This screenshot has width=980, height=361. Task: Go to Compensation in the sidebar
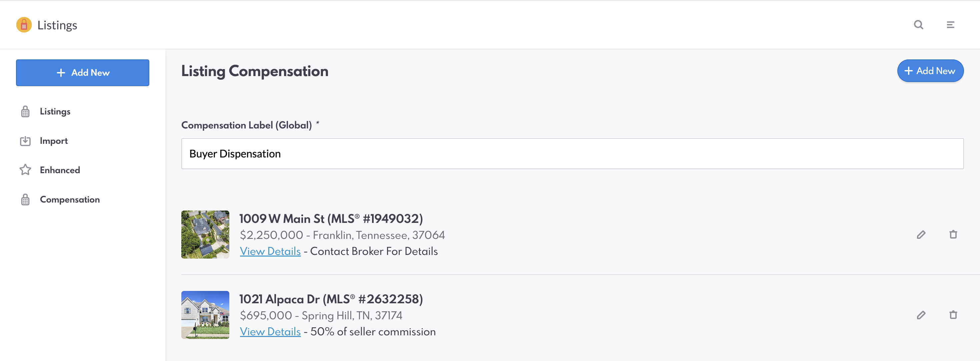70,200
